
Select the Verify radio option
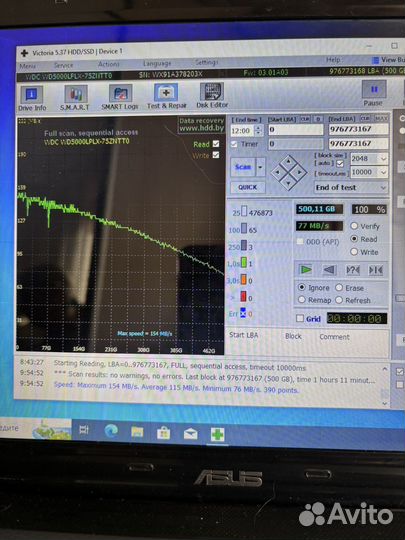(x=354, y=226)
